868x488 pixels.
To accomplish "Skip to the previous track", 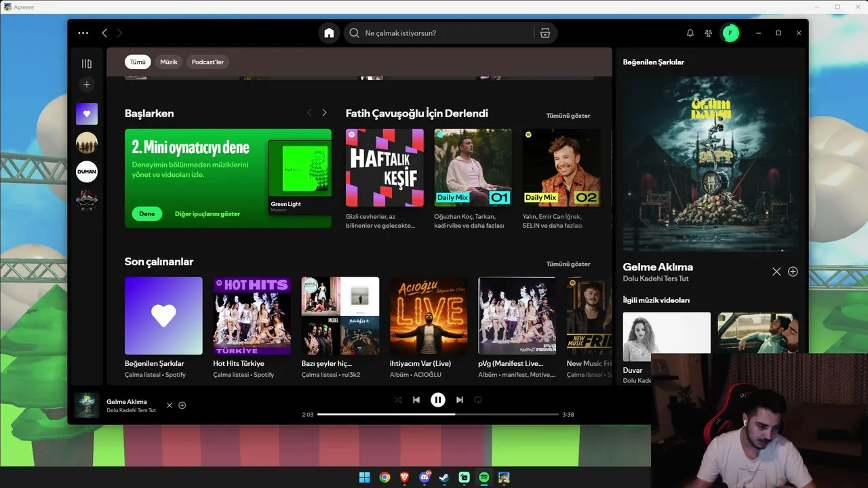I will (416, 400).
